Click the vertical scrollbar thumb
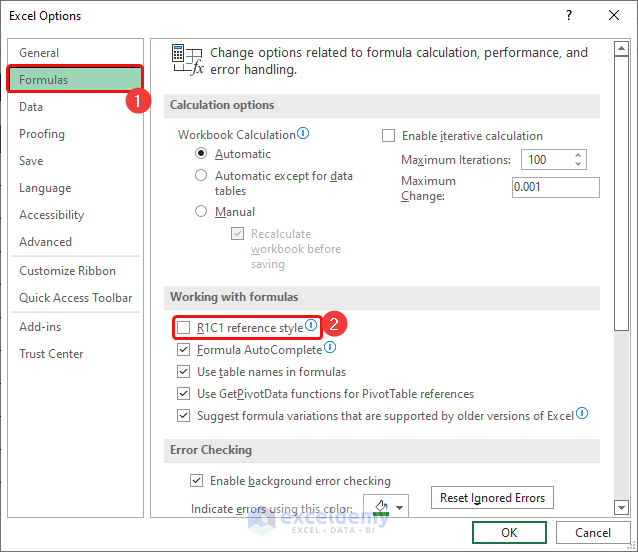Viewport: 638px width, 552px height. coord(622,194)
